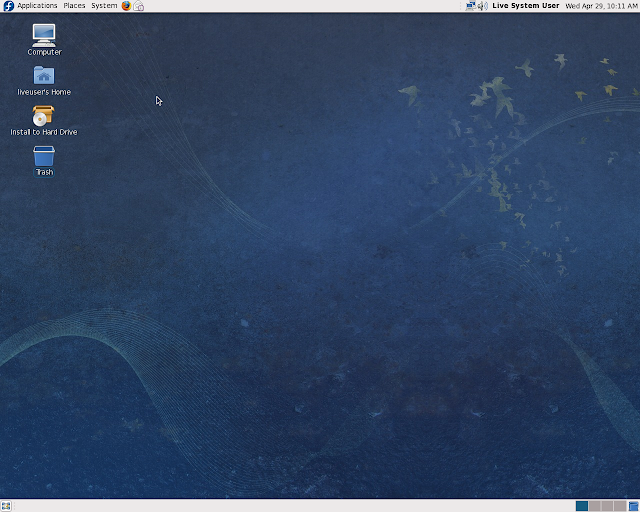Open the Places menu
This screenshot has width=640, height=512.
pos(74,6)
